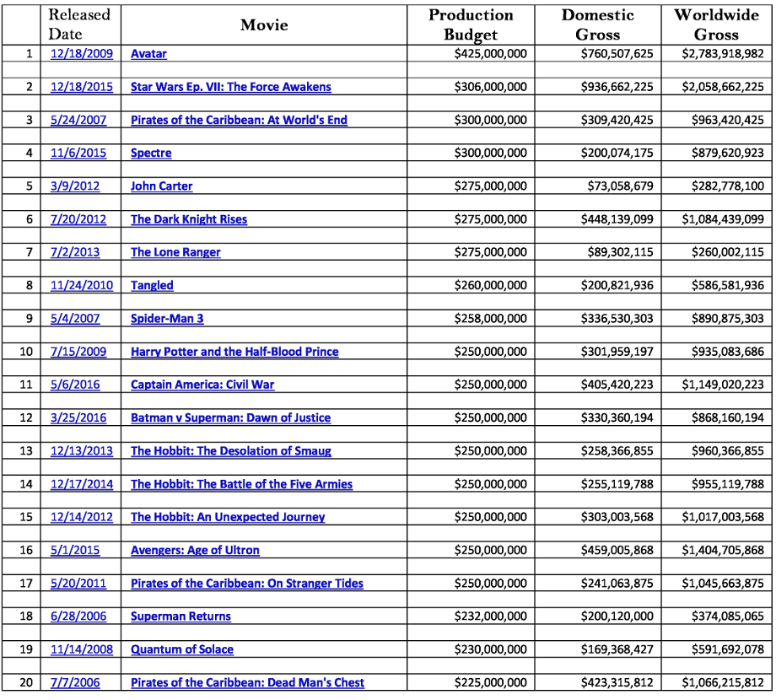Select the Movie column header

(264, 24)
